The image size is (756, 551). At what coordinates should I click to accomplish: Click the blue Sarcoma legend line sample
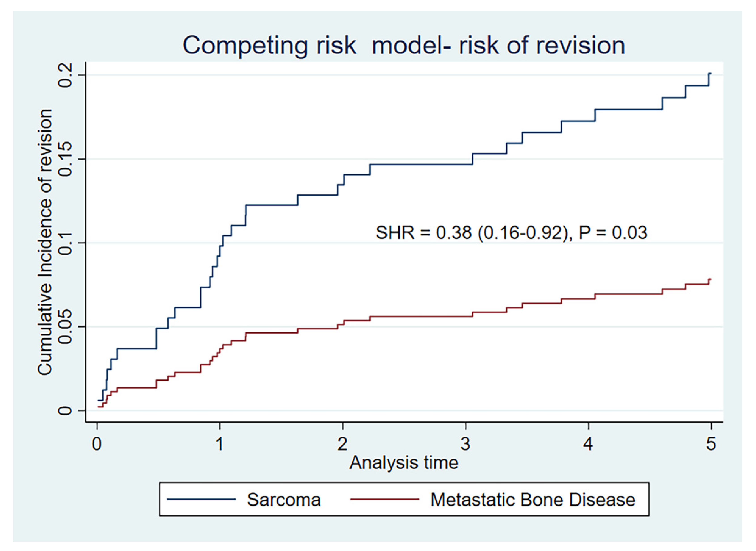point(202,499)
